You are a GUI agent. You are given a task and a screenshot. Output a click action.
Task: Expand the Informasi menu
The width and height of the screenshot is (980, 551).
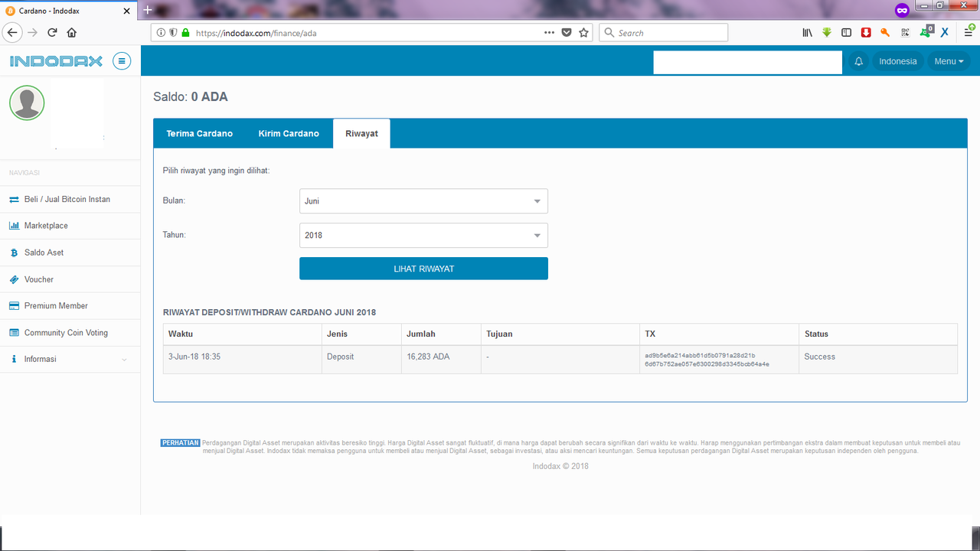point(70,360)
